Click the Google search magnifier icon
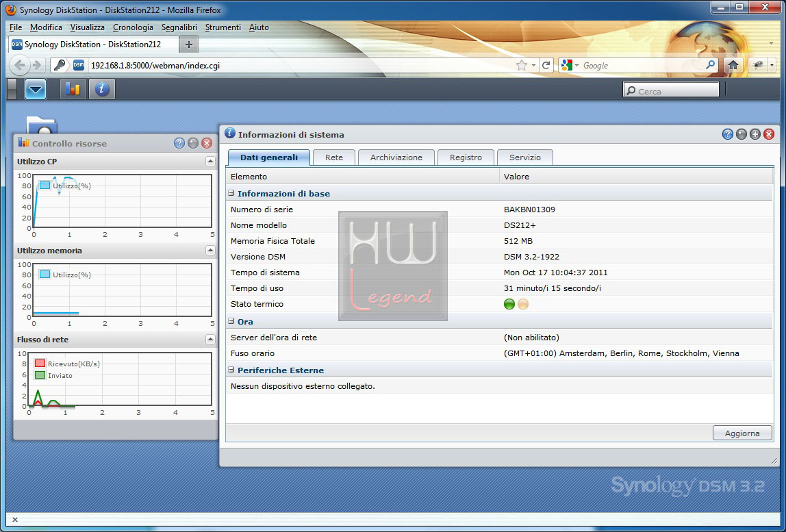This screenshot has width=786, height=532. pos(710,65)
